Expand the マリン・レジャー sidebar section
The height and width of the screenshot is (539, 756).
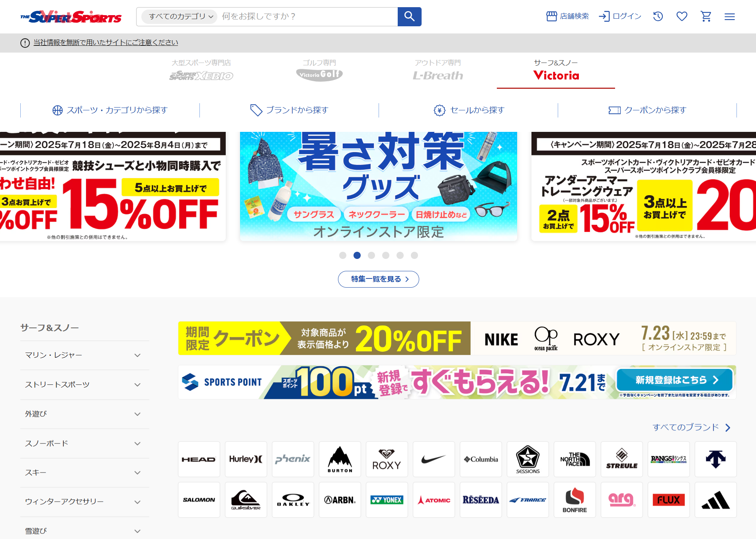[85, 355]
